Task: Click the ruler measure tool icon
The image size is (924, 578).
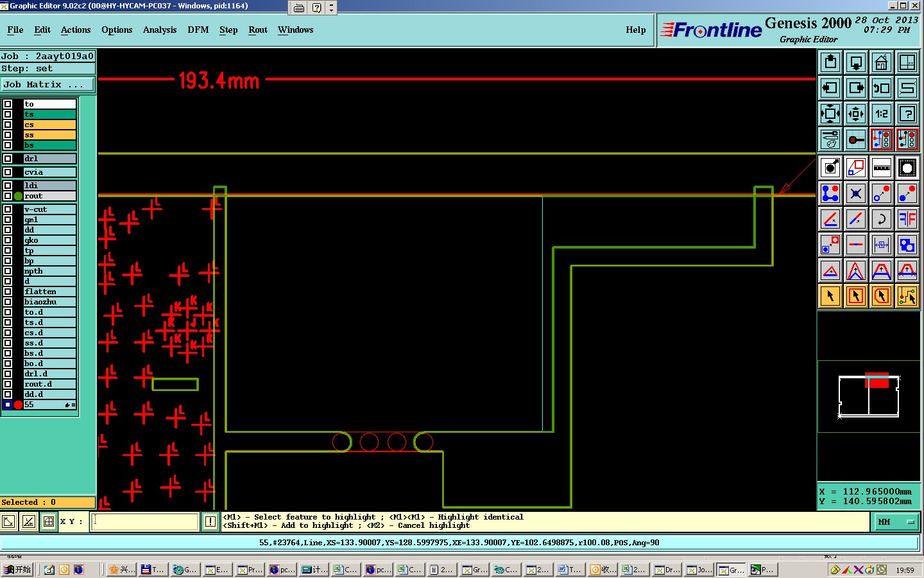Action: click(882, 168)
